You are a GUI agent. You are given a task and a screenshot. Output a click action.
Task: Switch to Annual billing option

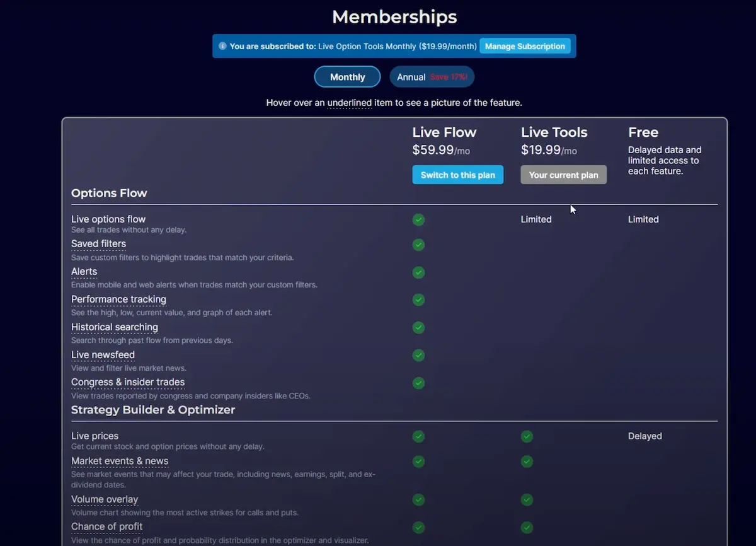[x=432, y=77]
